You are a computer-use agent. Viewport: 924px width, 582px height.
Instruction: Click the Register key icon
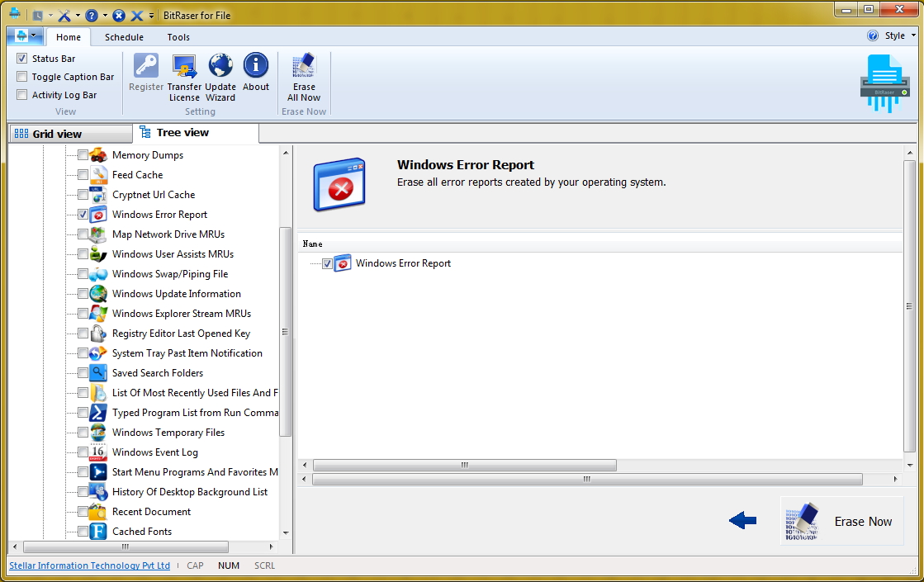tap(146, 66)
